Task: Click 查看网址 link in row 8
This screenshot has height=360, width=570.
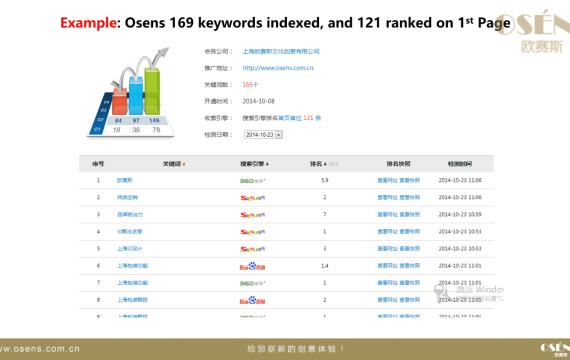Action: point(388,300)
